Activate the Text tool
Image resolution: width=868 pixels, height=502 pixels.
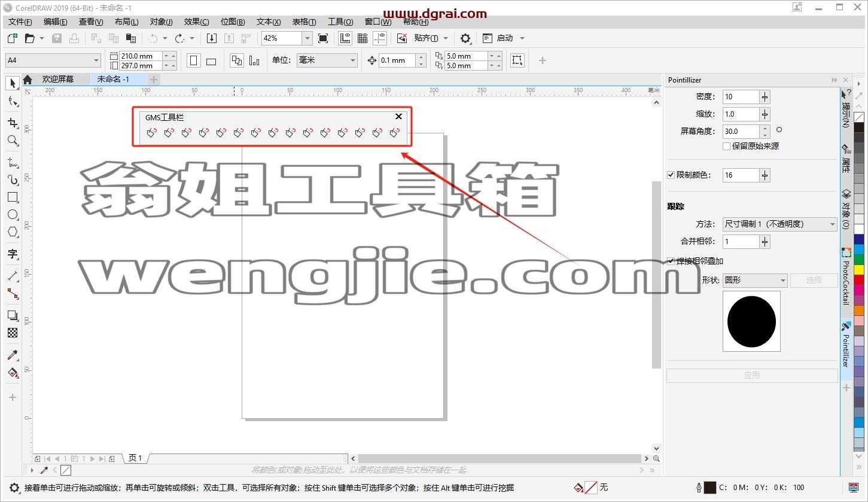coord(13,254)
